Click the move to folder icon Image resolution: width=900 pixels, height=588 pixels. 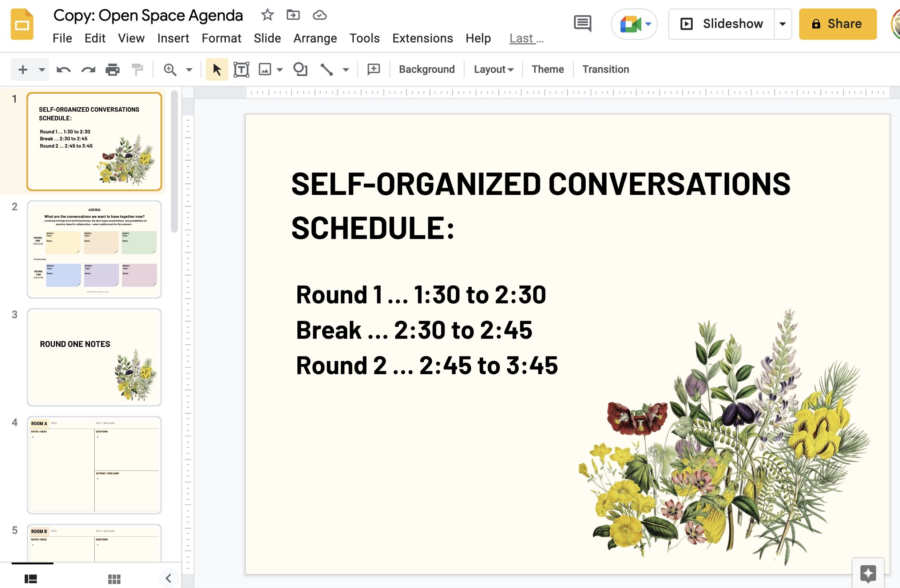293,15
